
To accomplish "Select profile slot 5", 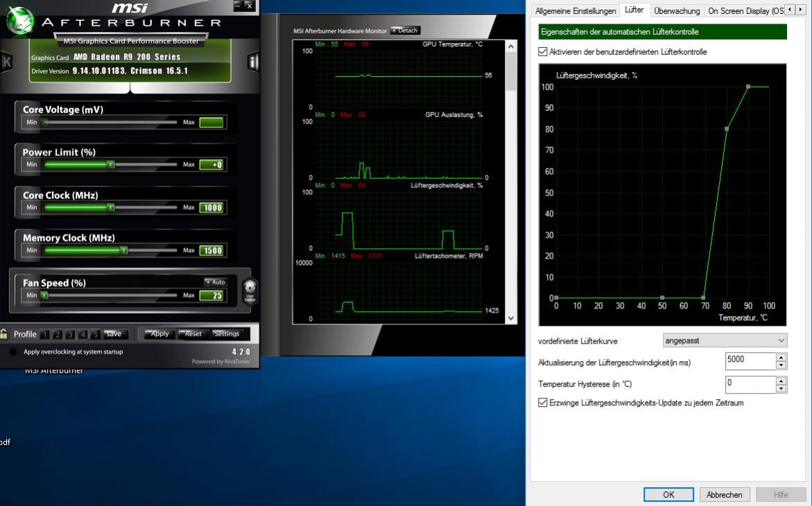I will point(95,335).
